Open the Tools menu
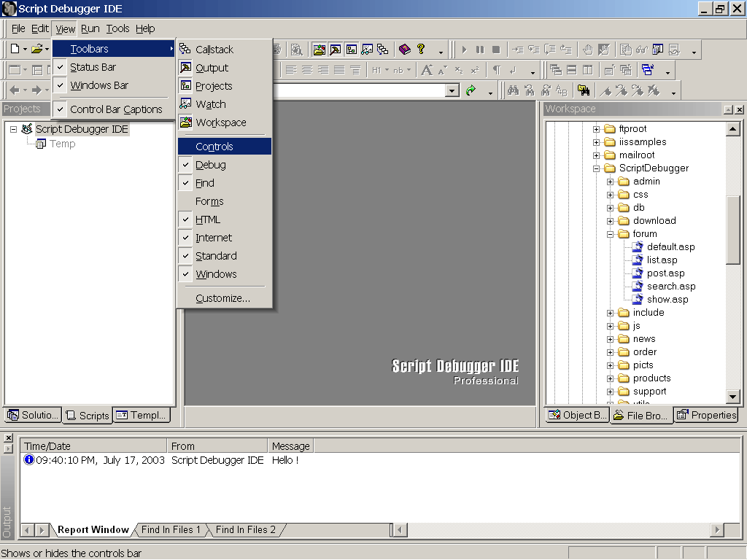The width and height of the screenshot is (747, 560). [x=117, y=28]
